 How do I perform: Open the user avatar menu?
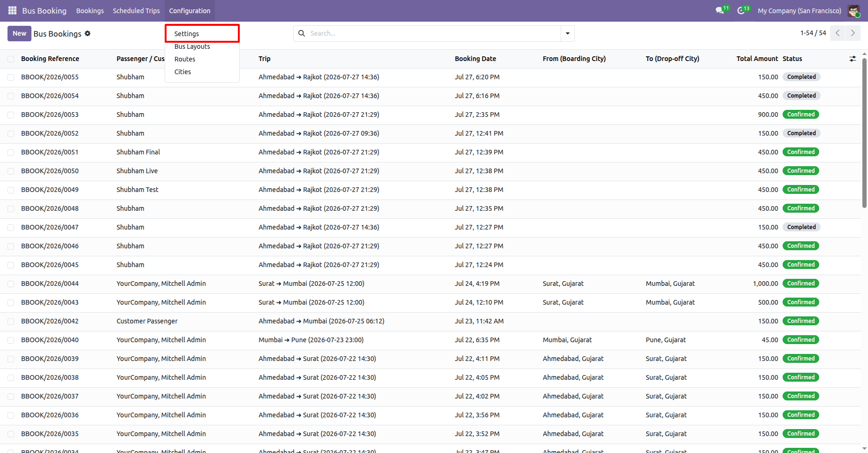pyautogui.click(x=853, y=10)
